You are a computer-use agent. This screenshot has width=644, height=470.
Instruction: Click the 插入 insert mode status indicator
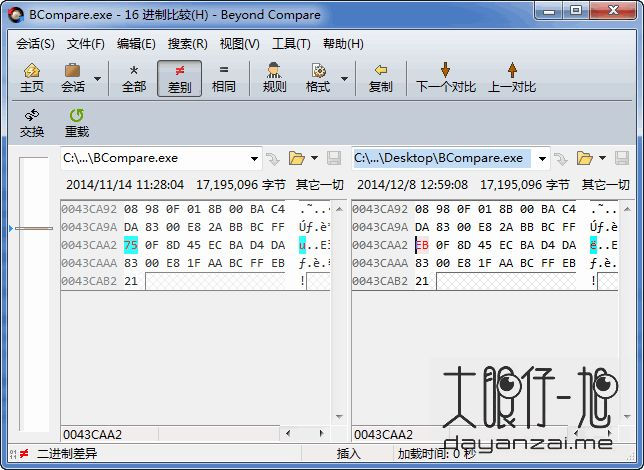[348, 454]
